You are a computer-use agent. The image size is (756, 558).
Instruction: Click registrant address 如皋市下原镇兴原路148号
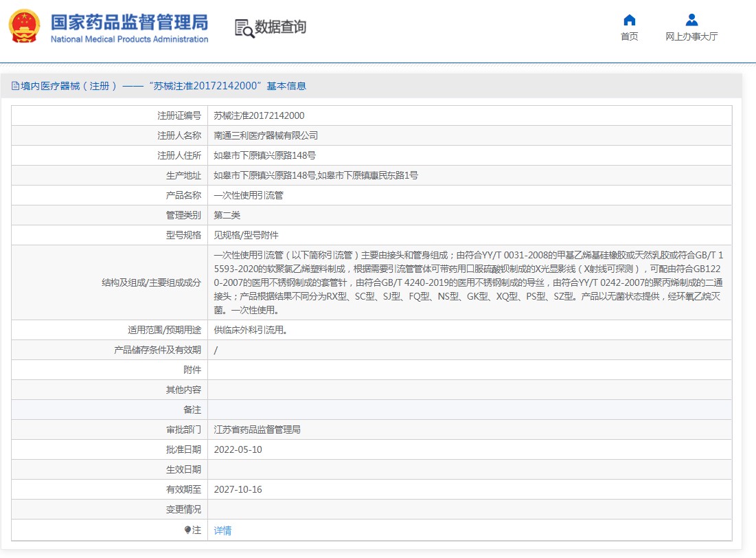(264, 155)
